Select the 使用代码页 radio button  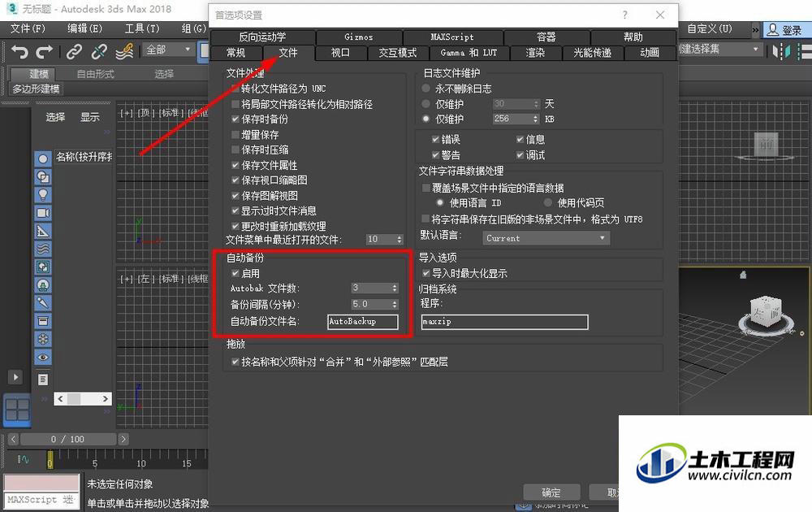(x=548, y=202)
